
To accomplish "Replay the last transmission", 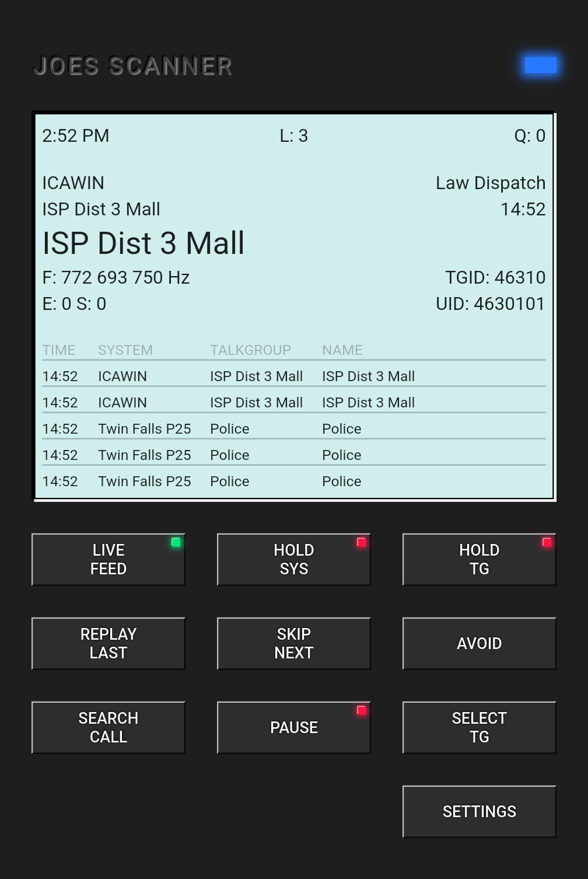I will point(108,643).
